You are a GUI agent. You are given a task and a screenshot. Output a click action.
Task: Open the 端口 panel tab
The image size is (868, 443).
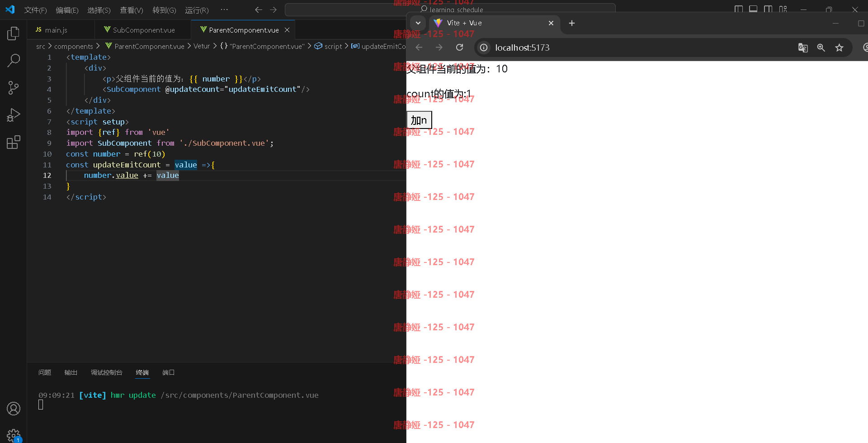(169, 372)
